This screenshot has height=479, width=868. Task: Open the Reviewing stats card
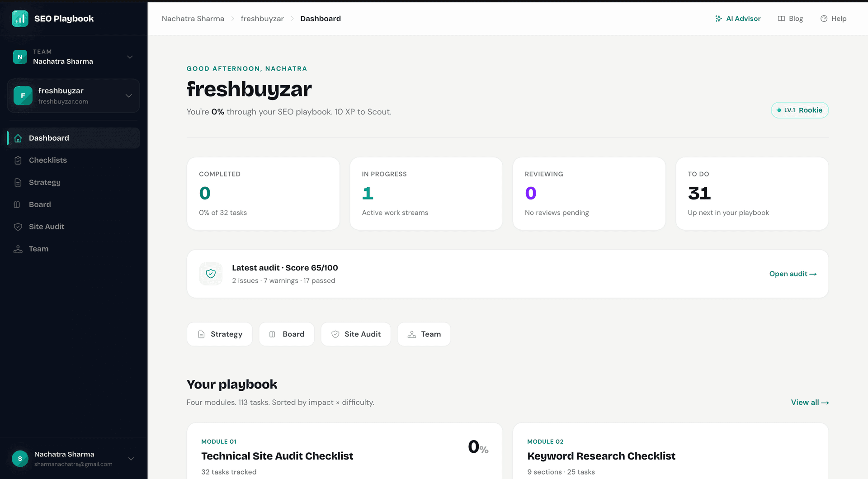589,194
